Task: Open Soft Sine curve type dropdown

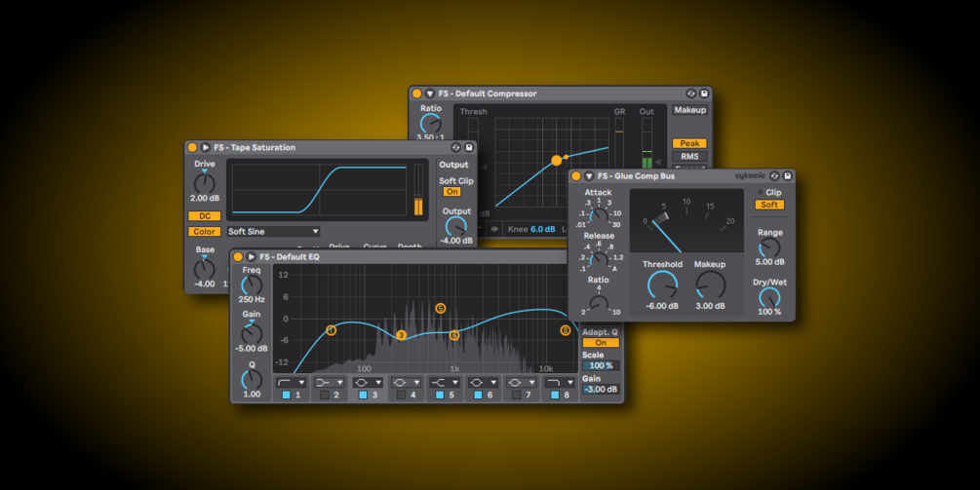Action: (x=274, y=232)
